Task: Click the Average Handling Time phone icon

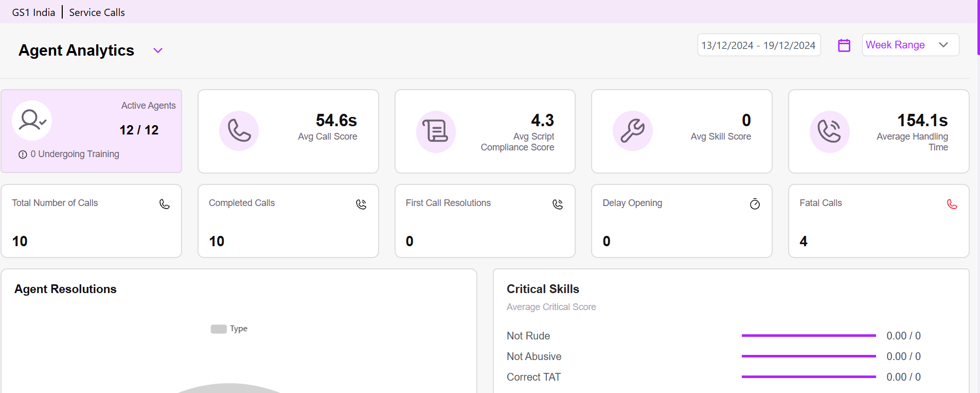Action: tap(829, 131)
